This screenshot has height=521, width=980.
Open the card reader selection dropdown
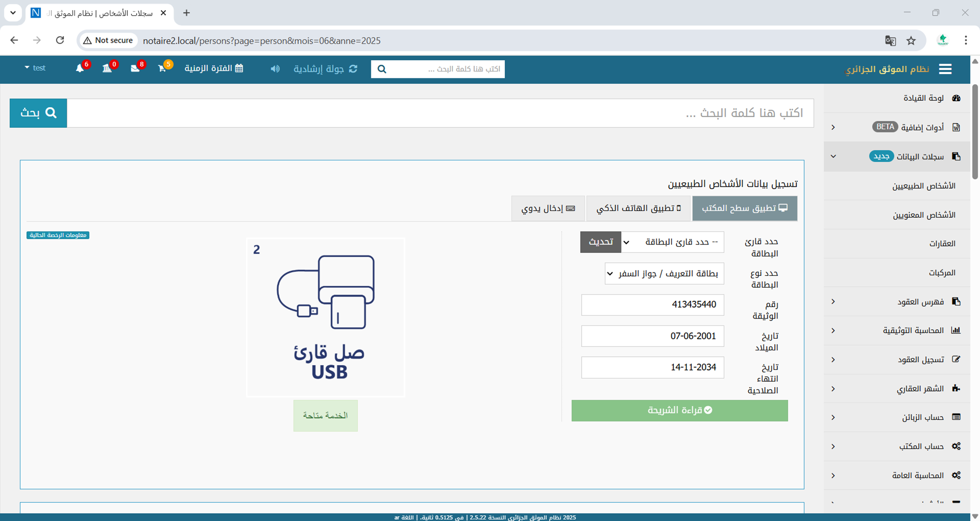tap(672, 242)
